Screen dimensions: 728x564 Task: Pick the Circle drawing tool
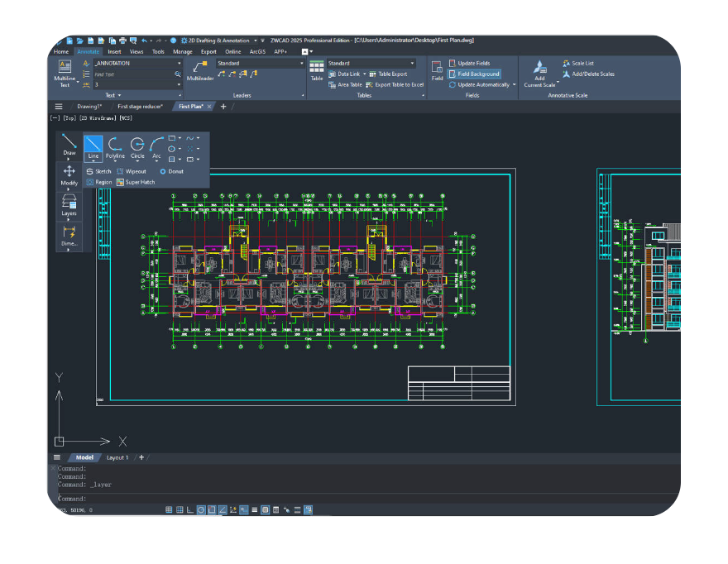(137, 148)
